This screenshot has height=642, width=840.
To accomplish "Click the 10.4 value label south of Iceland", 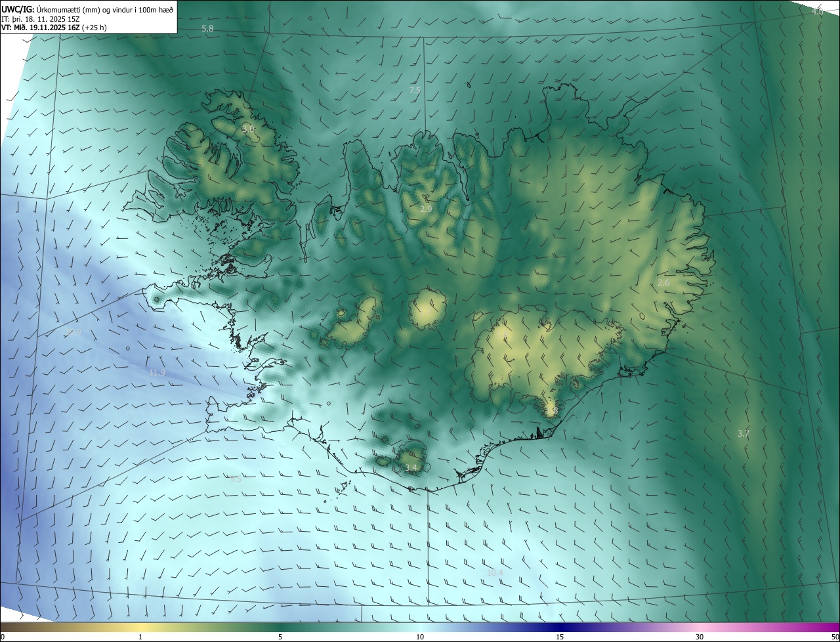I will [495, 573].
